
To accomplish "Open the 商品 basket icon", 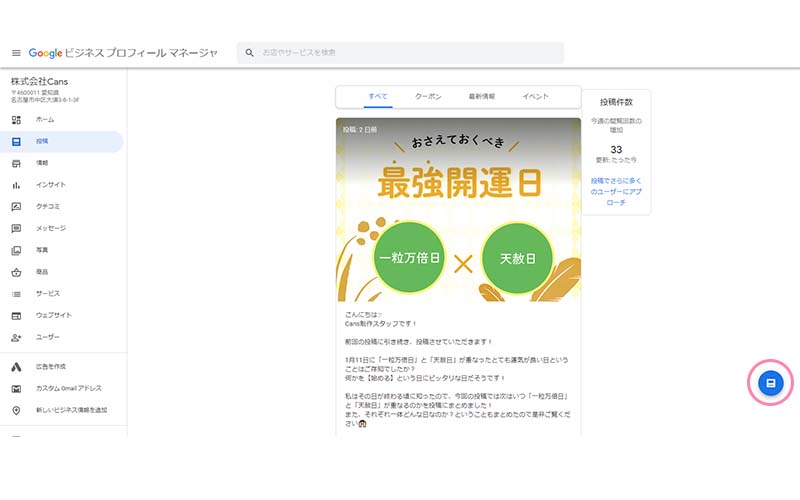I will [x=16, y=272].
